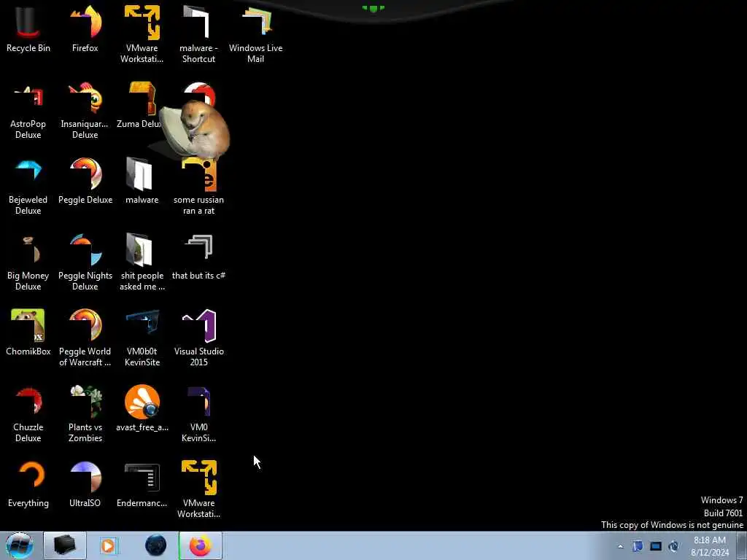Select the VM0 KevinSi... icon

point(198,414)
